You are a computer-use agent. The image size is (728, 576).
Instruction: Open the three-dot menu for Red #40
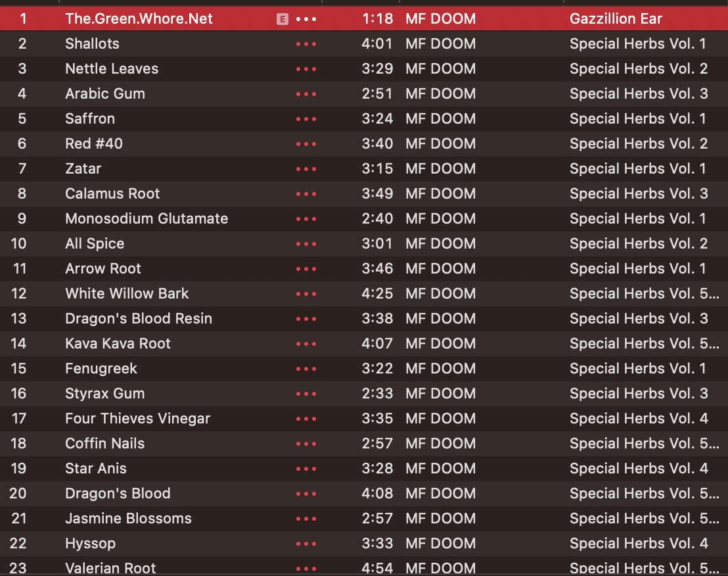306,144
